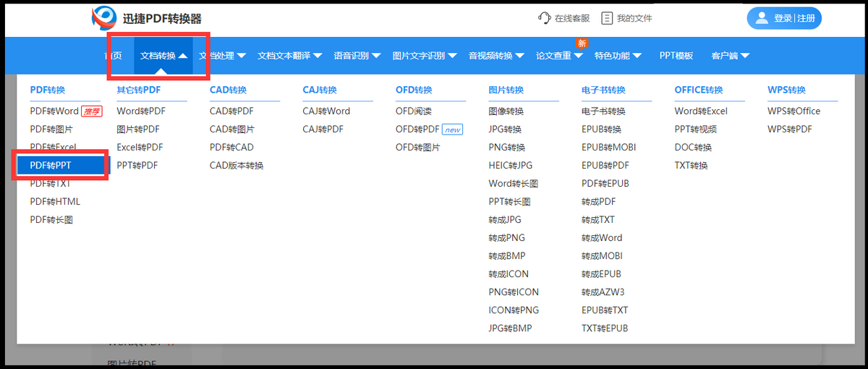
Task: Open OFD转图片
Action: (417, 148)
